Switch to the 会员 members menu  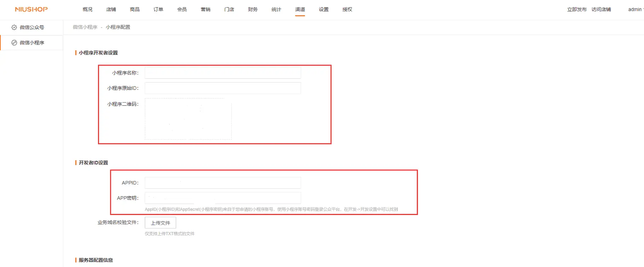[182, 10]
